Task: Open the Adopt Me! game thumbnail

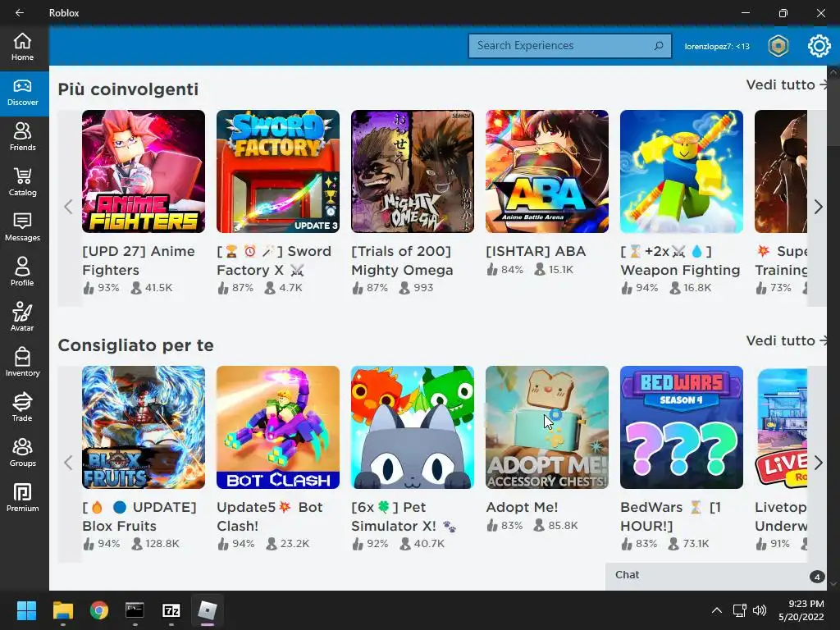Action: pos(547,427)
